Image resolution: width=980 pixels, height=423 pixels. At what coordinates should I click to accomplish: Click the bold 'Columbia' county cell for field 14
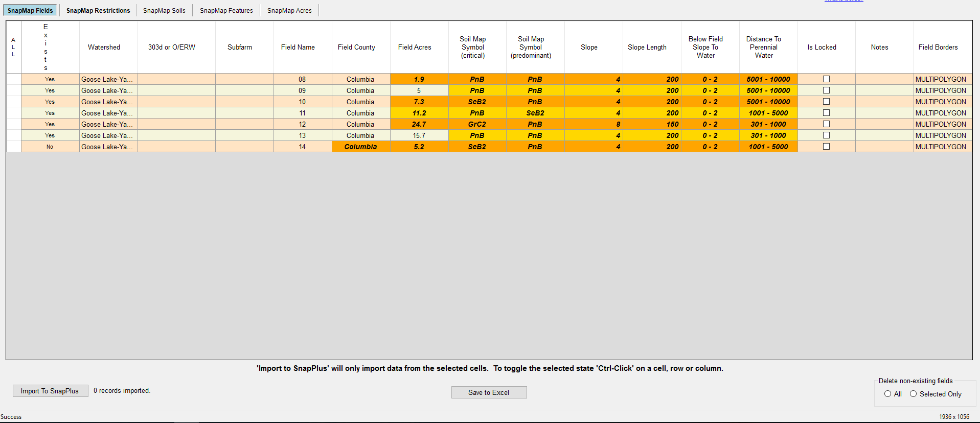361,147
